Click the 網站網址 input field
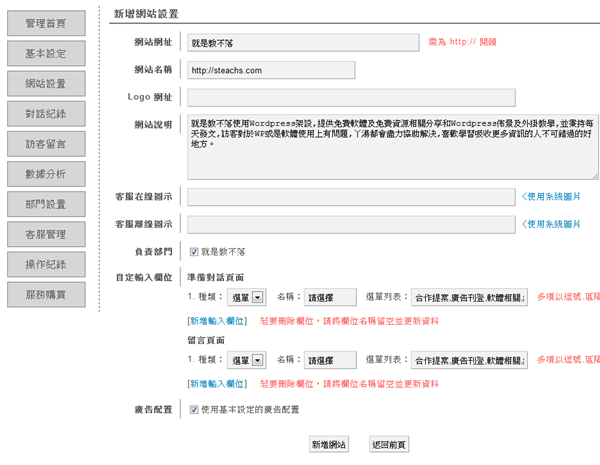 tap(303, 43)
